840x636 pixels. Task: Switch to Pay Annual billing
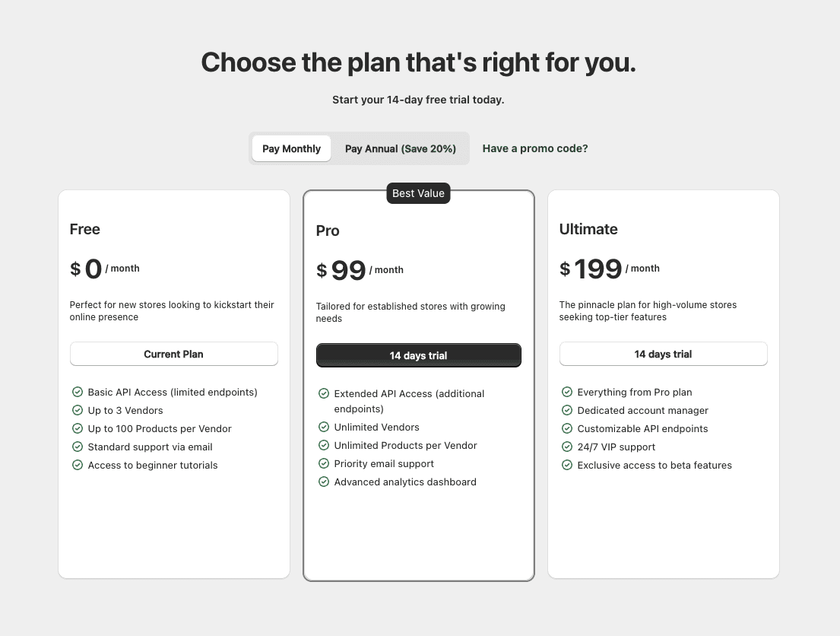coord(400,148)
